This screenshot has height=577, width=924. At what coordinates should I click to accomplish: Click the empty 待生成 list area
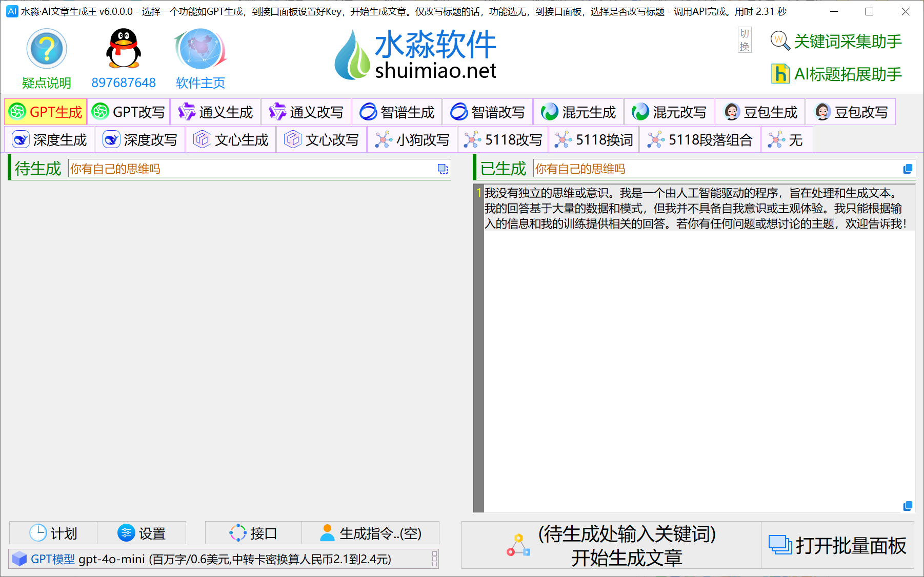[x=229, y=348]
